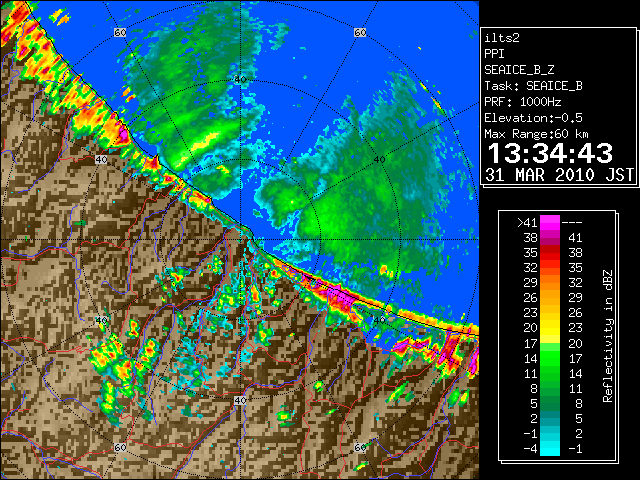This screenshot has height=480, width=640.
Task: Click the '60' range label on southeast land
Action: coord(360,447)
